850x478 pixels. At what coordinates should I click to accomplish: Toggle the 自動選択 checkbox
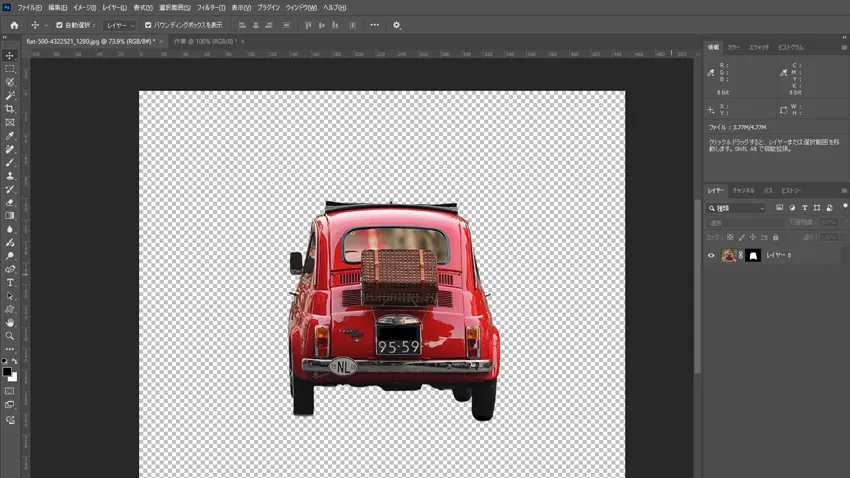click(59, 25)
